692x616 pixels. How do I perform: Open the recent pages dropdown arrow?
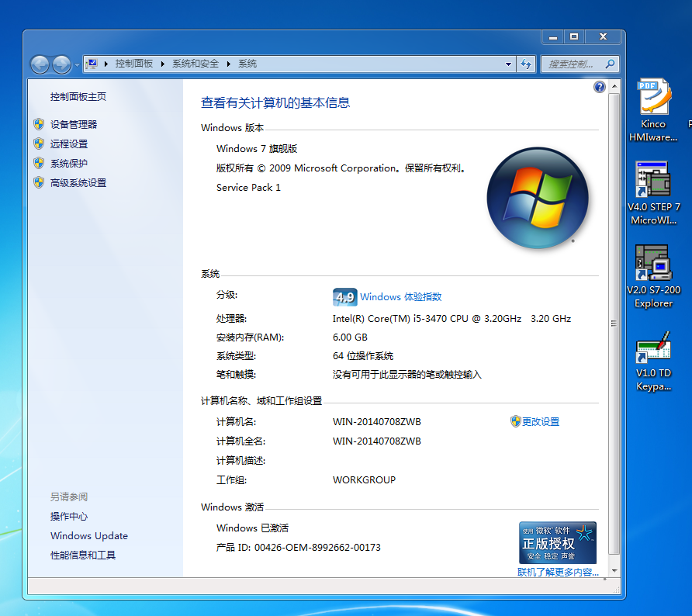point(77,64)
